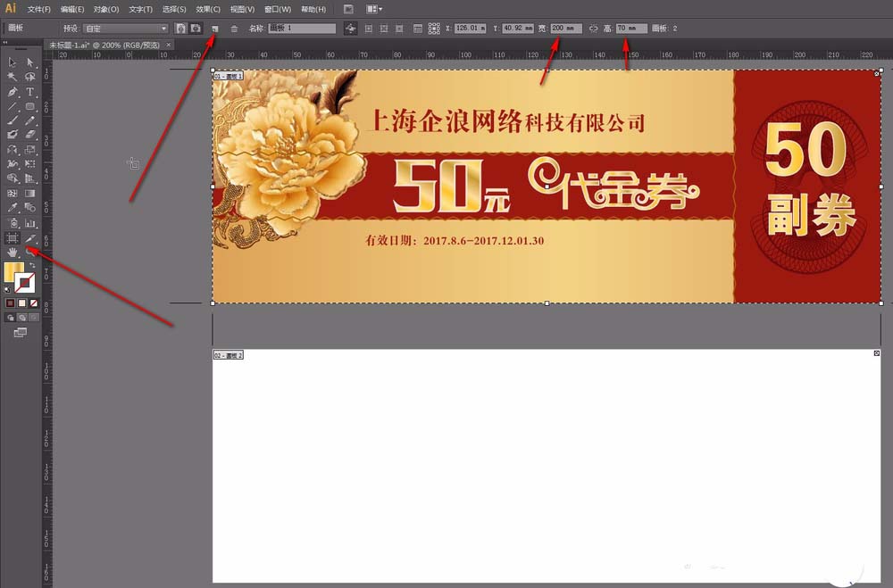893x588 pixels.
Task: Select the Scale tool
Action: coord(29,150)
